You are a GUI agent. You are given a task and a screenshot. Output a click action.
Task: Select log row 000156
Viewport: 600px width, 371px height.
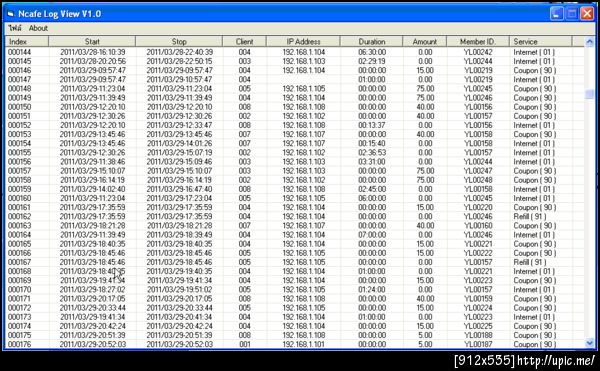click(x=295, y=162)
